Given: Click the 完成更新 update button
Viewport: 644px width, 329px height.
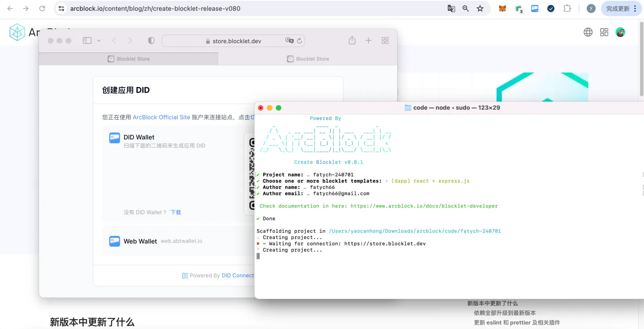Looking at the screenshot, I should point(621,8).
